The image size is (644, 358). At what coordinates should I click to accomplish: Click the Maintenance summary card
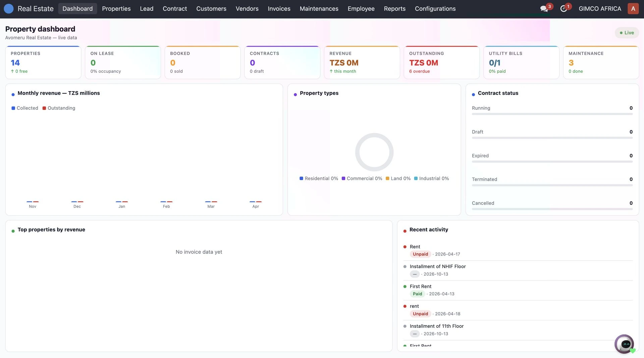coord(601,62)
